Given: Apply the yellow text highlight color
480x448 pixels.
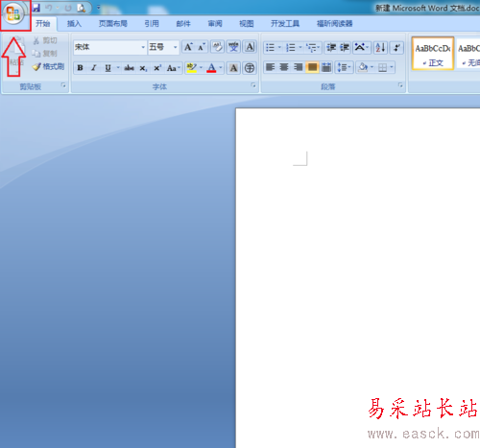Looking at the screenshot, I should [192, 68].
